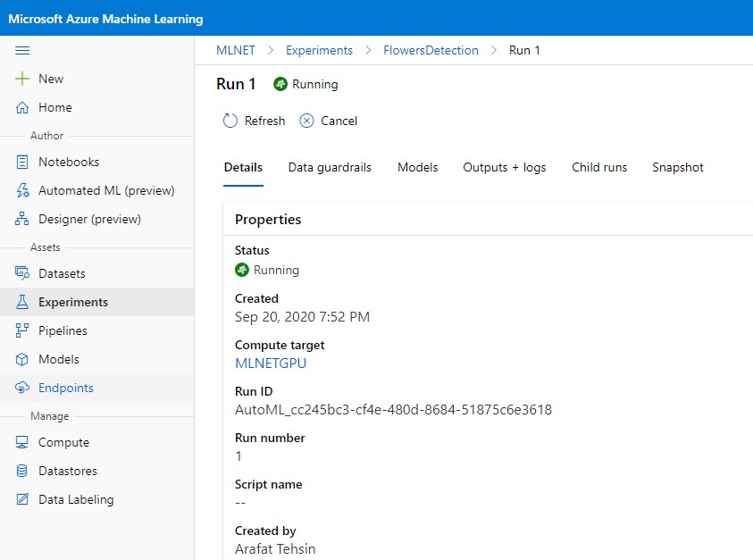Open the MLNETGPU compute target link
The height and width of the screenshot is (560, 753).
(x=270, y=363)
